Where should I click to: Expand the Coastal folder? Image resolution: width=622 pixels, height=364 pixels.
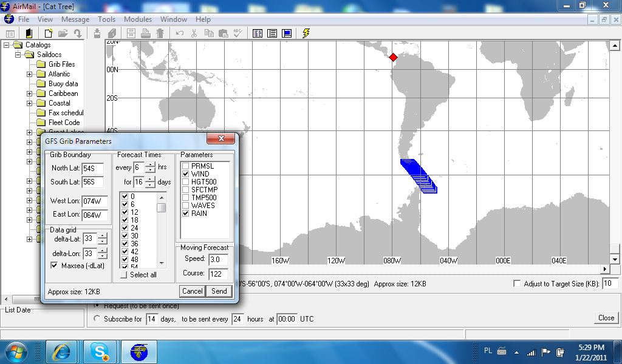29,103
